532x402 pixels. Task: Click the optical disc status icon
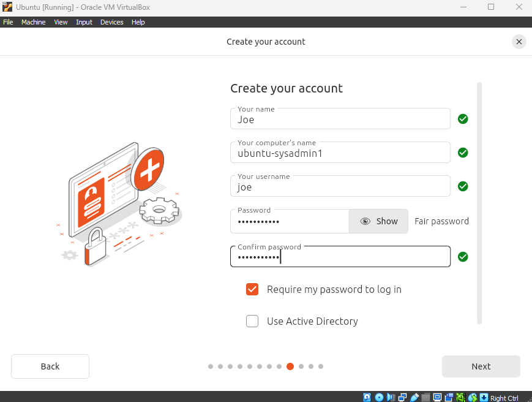379,398
